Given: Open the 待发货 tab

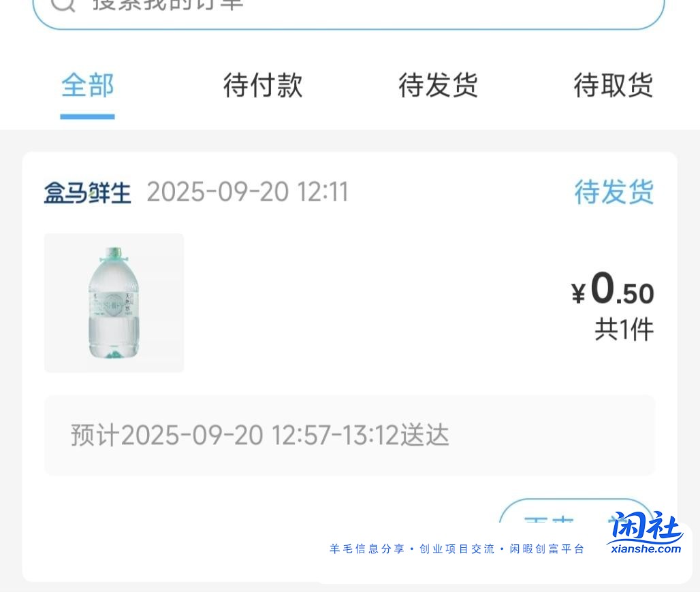Looking at the screenshot, I should coord(438,85).
